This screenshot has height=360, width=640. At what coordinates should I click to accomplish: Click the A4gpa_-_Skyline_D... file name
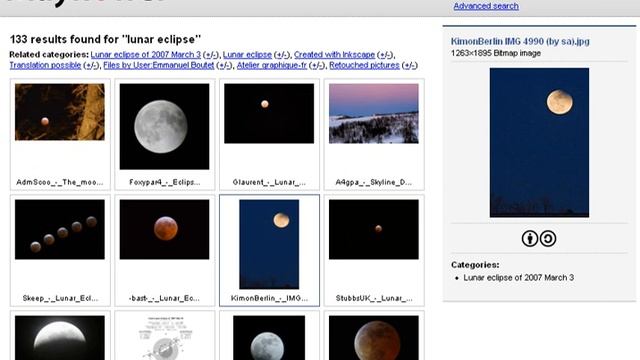[374, 182]
